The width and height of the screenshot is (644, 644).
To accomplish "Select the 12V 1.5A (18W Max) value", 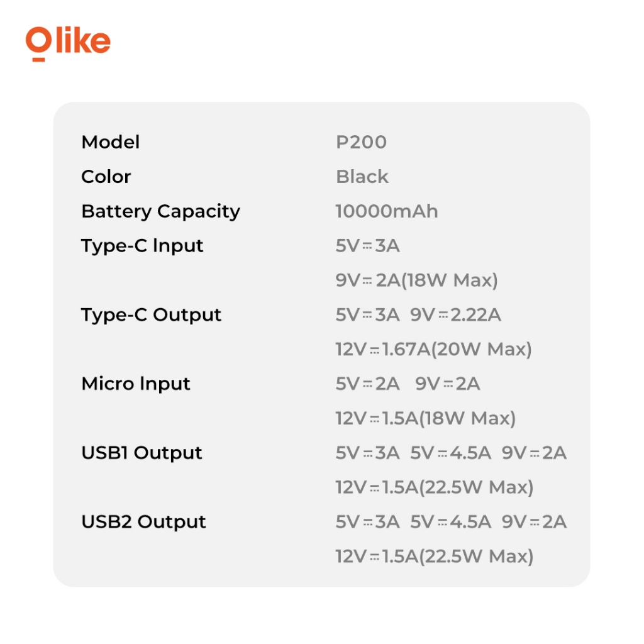I will coord(425,418).
